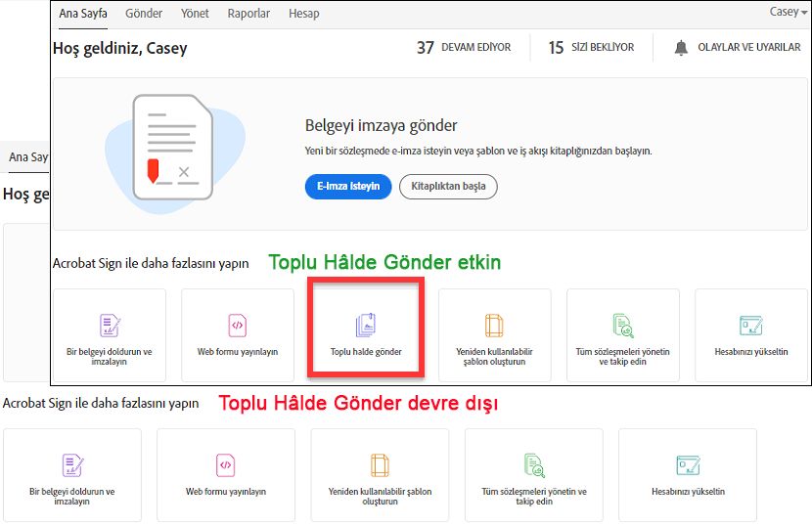Open Olaylar ve Uyarılar bell icon
The height and width of the screenshot is (526, 812).
tap(681, 48)
